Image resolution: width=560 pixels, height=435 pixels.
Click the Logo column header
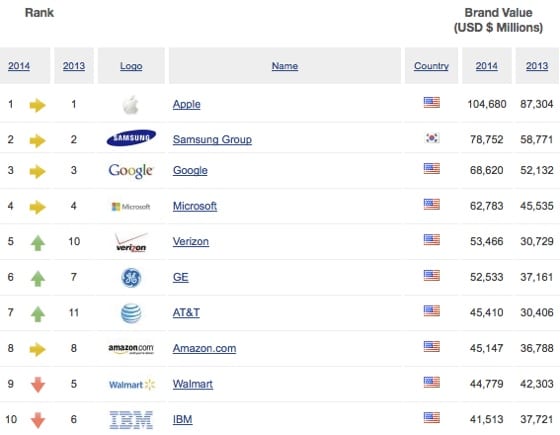[131, 66]
